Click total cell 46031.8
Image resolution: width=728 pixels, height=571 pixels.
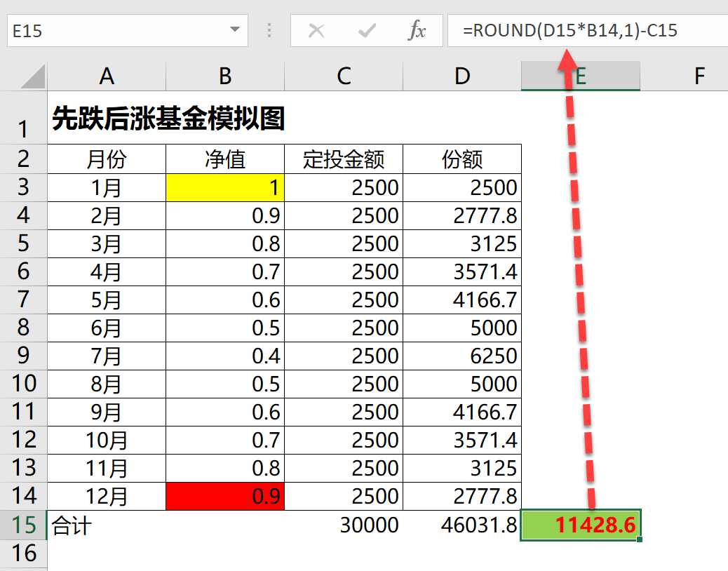coord(462,525)
